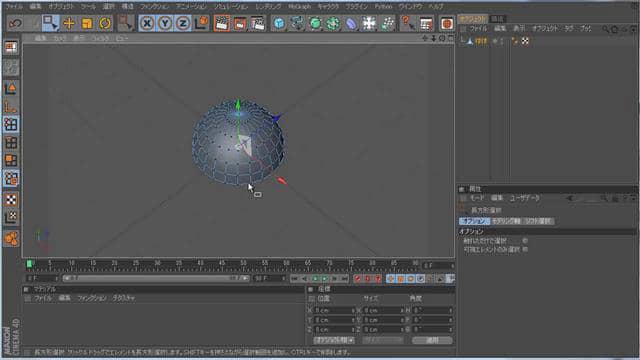
Task: Click the Undo arrow icon
Action: click(15, 23)
